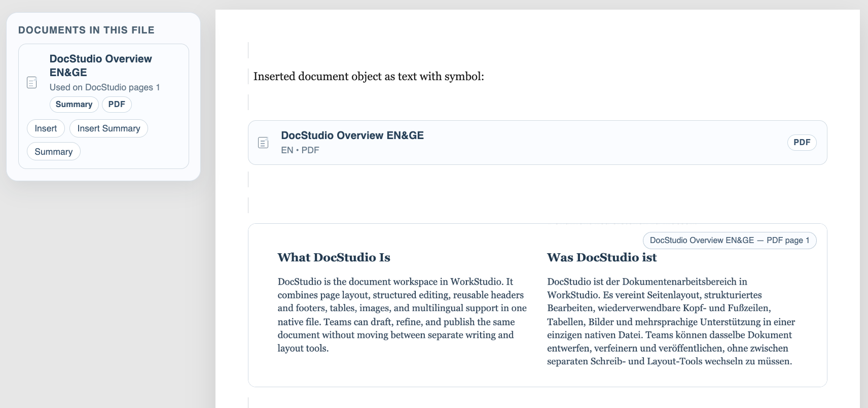Click the 'What DocStudio Is' heading
868x408 pixels.
point(334,258)
